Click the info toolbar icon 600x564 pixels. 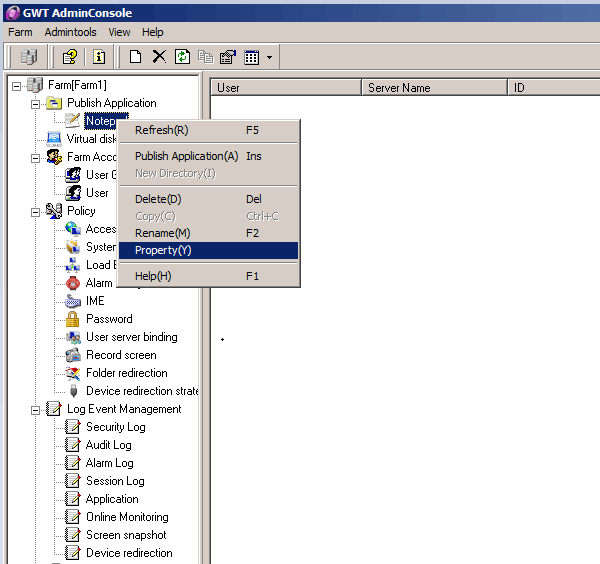pos(99,57)
